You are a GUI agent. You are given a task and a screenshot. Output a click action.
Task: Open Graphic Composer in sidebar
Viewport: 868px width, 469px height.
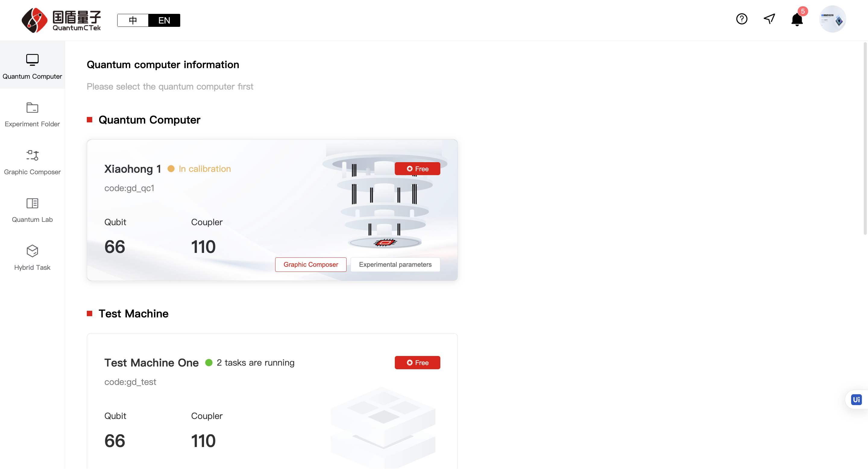point(32,163)
